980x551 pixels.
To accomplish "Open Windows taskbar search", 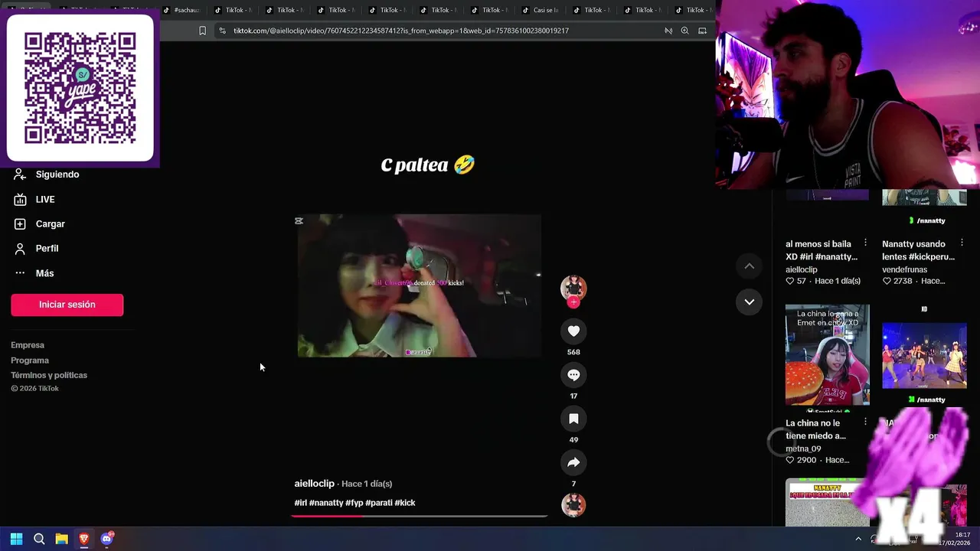I will tap(39, 539).
